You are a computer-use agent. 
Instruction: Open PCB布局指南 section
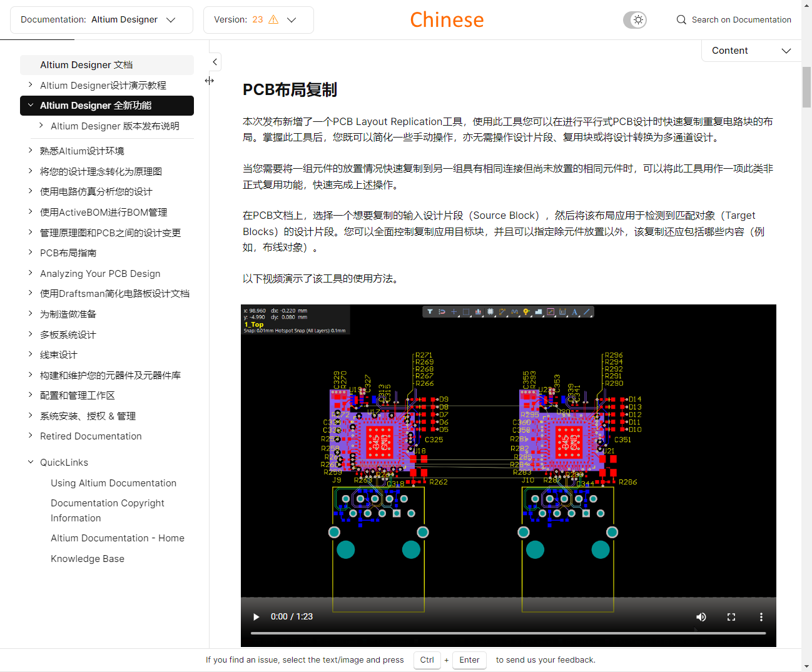tap(68, 253)
